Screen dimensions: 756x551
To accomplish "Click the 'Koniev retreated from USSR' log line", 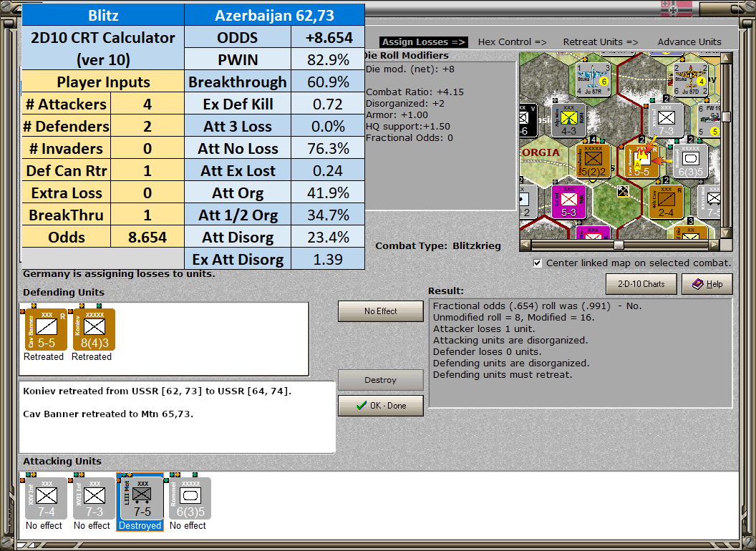I will (x=157, y=391).
